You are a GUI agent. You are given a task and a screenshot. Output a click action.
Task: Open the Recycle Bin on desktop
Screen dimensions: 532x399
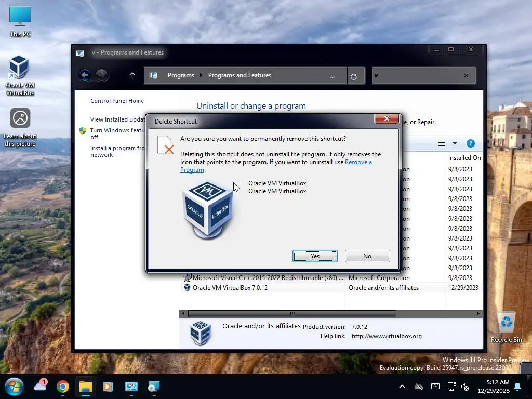pyautogui.click(x=506, y=327)
